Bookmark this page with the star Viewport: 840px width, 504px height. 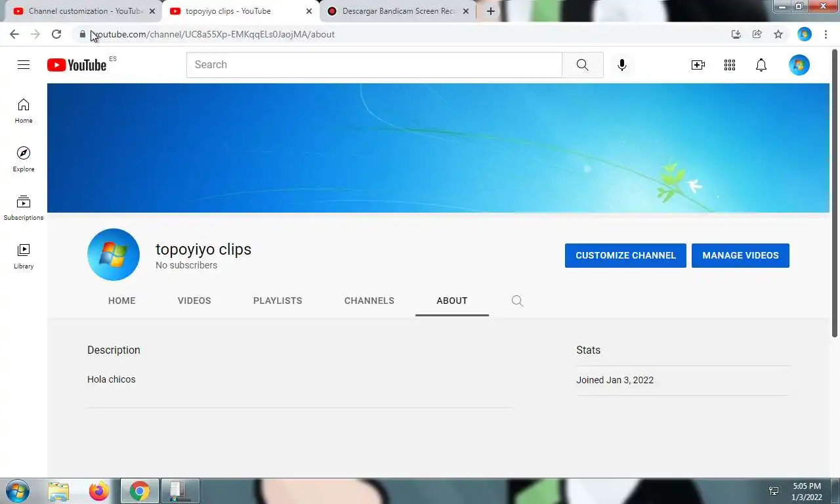pyautogui.click(x=778, y=34)
